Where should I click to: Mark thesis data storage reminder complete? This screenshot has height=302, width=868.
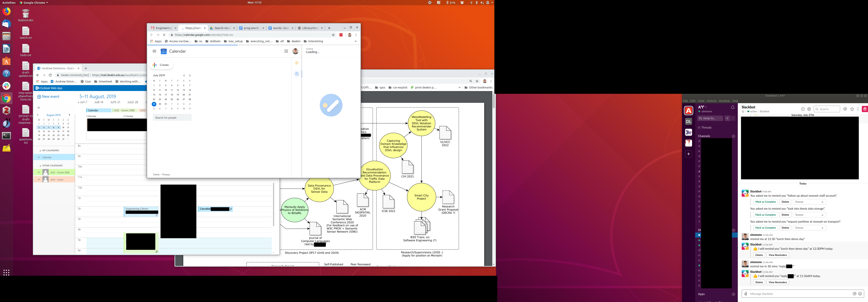(765, 215)
